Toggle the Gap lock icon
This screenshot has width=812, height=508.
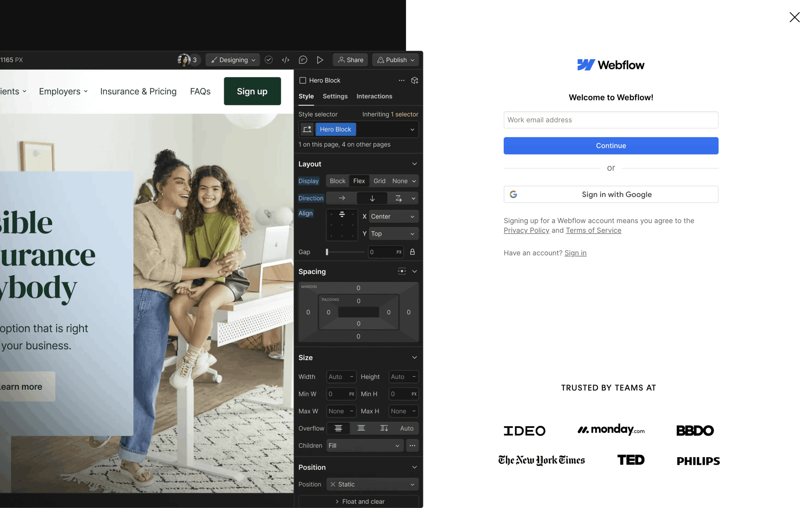[x=412, y=252]
